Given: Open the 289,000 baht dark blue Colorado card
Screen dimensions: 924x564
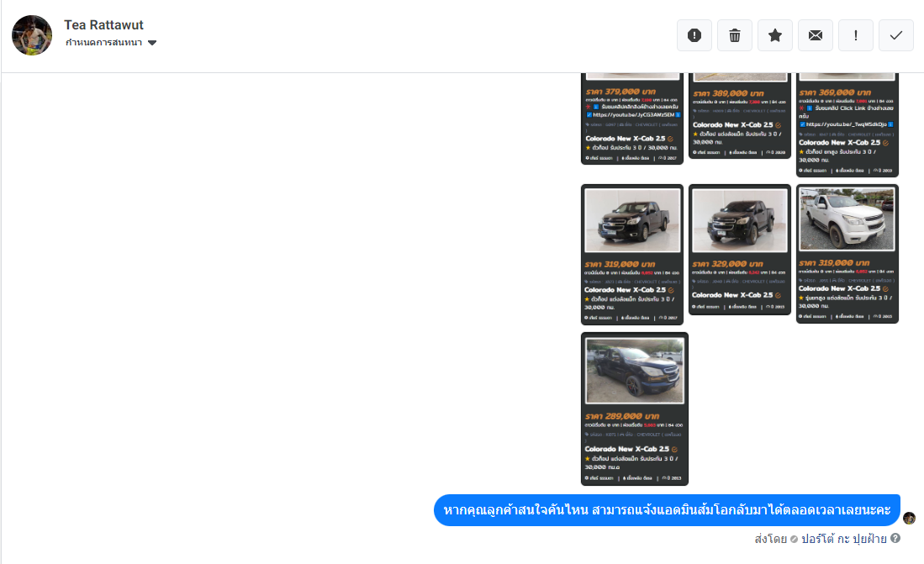Looking at the screenshot, I should pyautogui.click(x=635, y=409).
